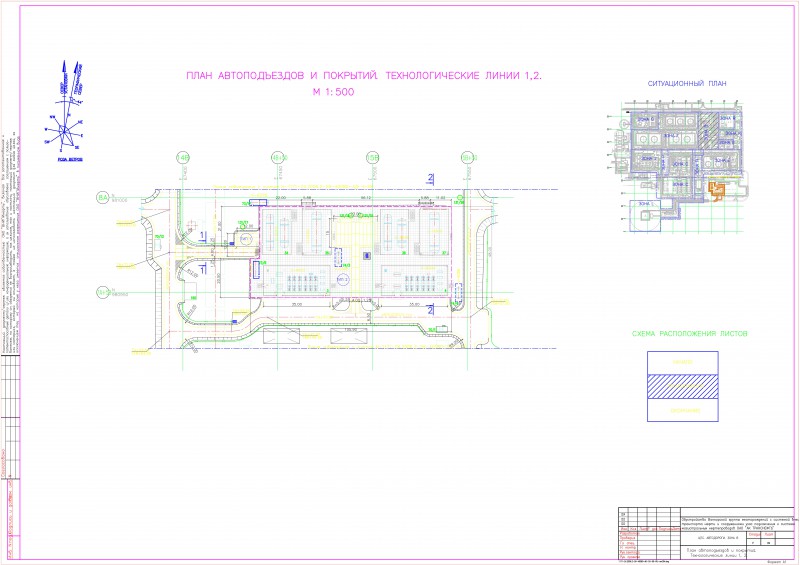Click the orange highlighted area on situational plan

point(716,191)
